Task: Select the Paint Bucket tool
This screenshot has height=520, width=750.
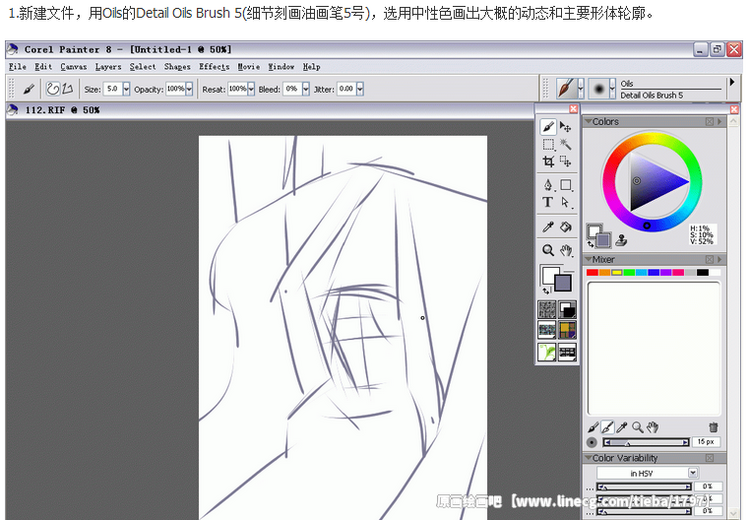Action: [566, 227]
